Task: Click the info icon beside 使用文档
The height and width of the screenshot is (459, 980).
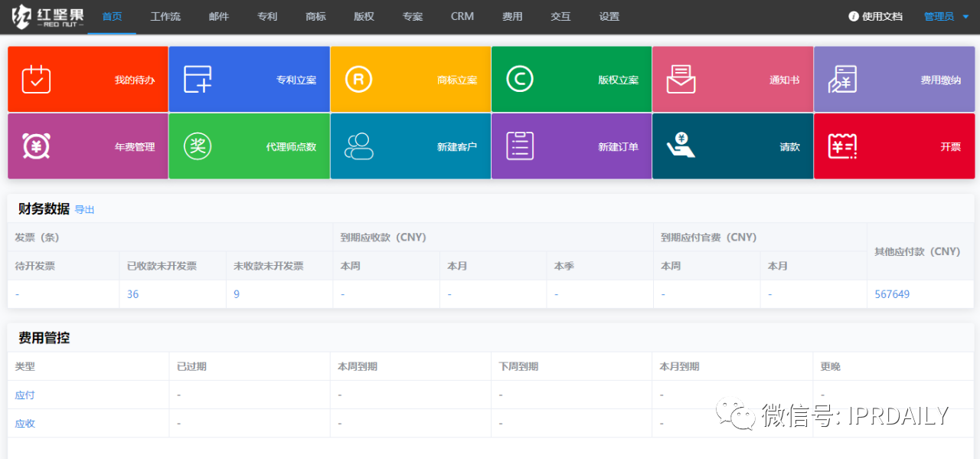Action: [854, 16]
